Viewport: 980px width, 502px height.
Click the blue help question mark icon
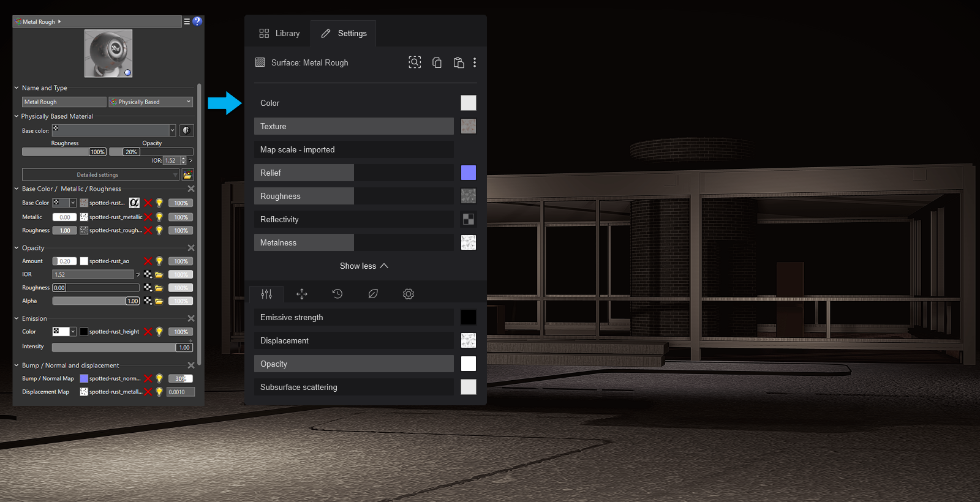click(x=197, y=21)
